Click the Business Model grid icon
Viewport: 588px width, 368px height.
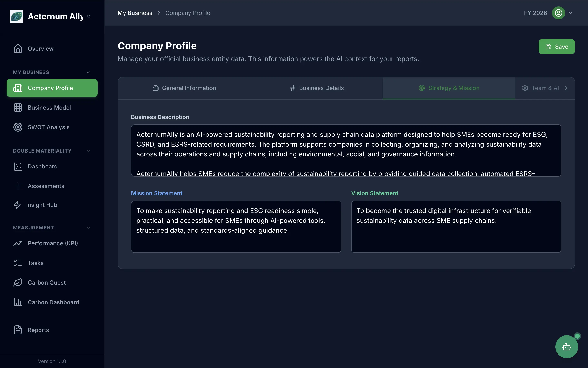point(18,108)
